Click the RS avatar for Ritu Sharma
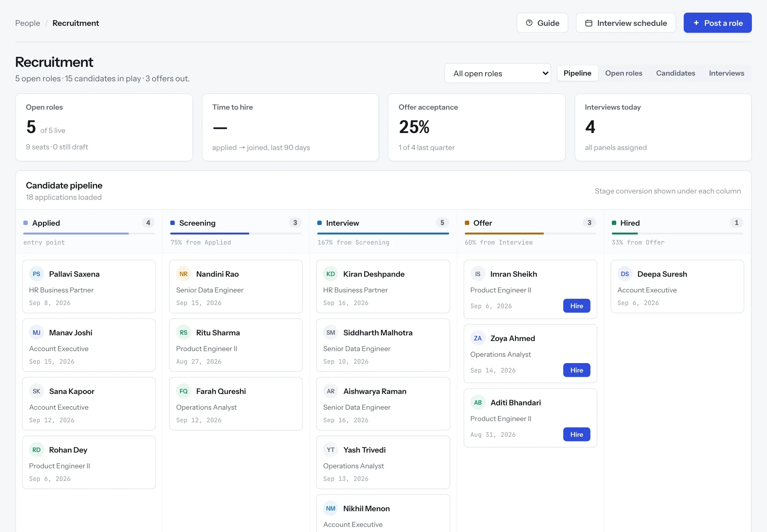 click(184, 333)
